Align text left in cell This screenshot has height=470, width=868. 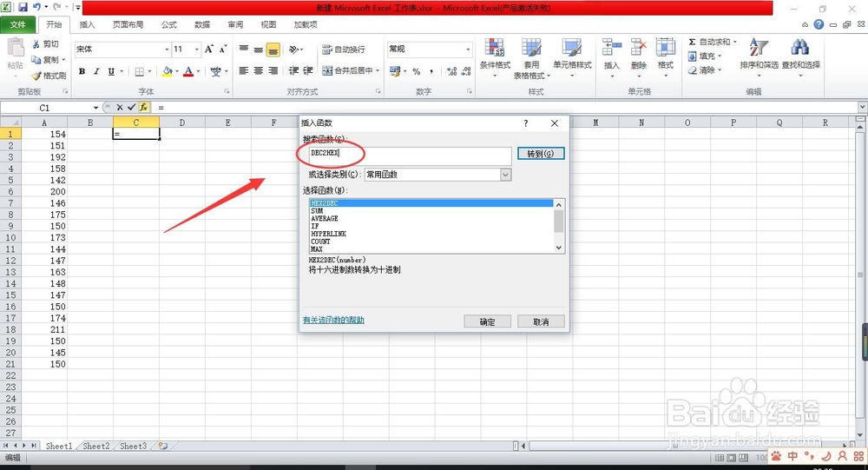point(244,71)
